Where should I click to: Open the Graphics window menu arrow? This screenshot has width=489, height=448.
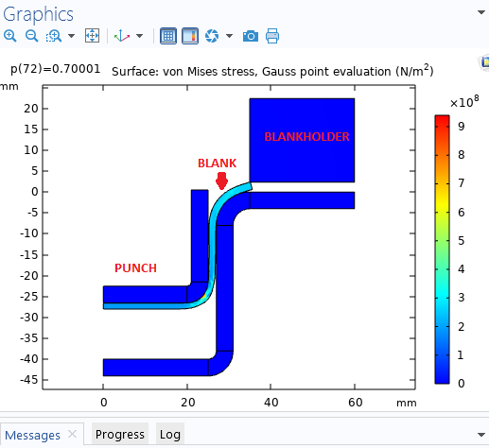coord(481,12)
